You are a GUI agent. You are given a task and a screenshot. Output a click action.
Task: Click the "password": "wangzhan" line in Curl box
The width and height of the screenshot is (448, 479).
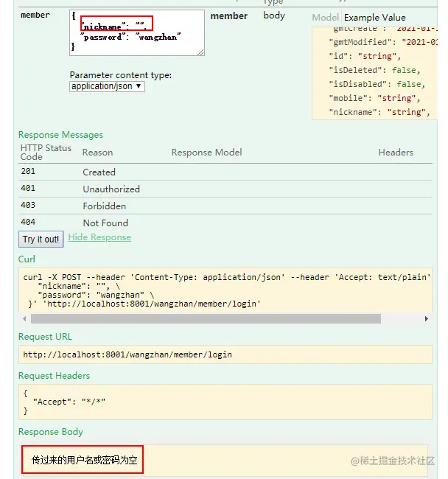[x=96, y=295]
